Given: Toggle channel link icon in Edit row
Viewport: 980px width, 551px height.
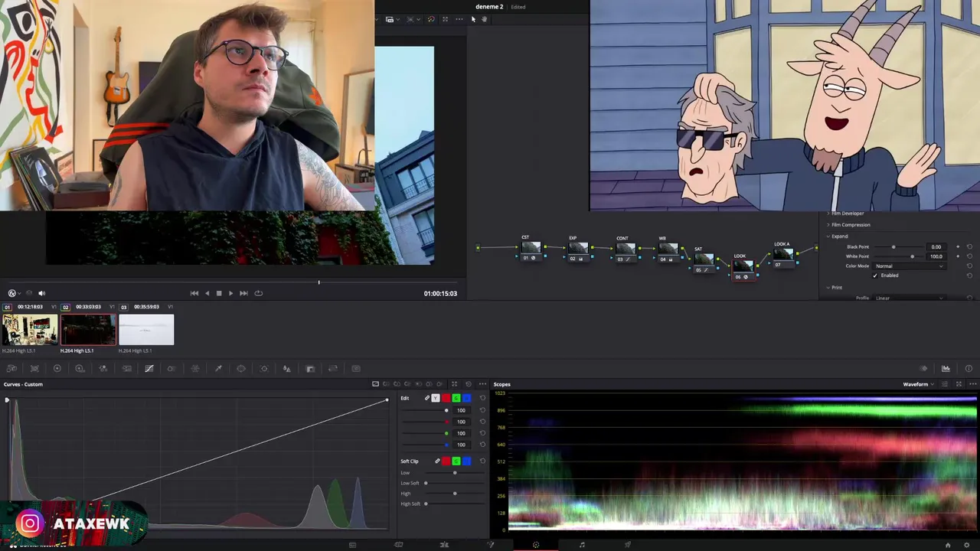Looking at the screenshot, I should point(427,398).
